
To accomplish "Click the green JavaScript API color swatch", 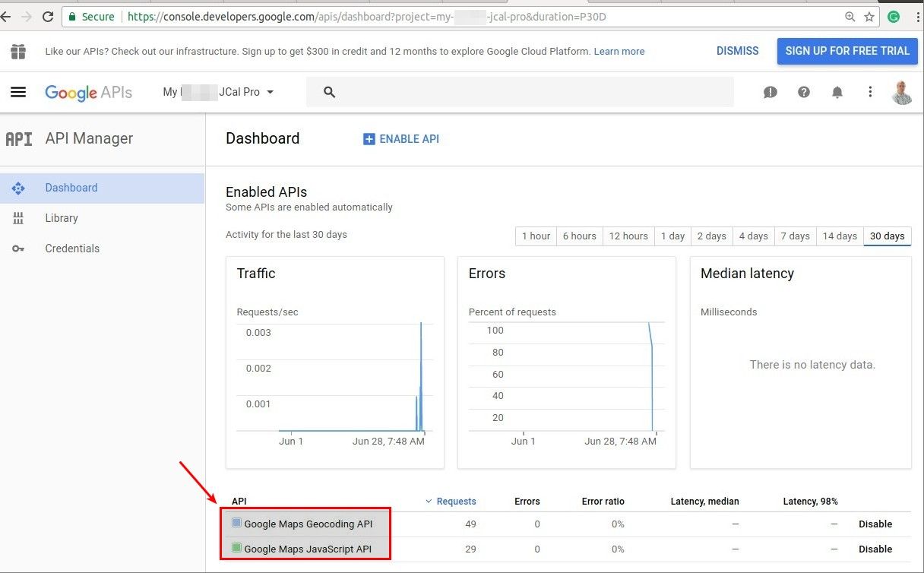I will click(x=236, y=548).
